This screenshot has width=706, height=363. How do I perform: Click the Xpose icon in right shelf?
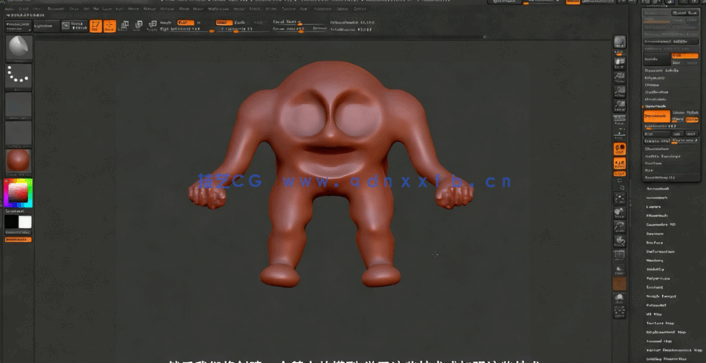620,312
